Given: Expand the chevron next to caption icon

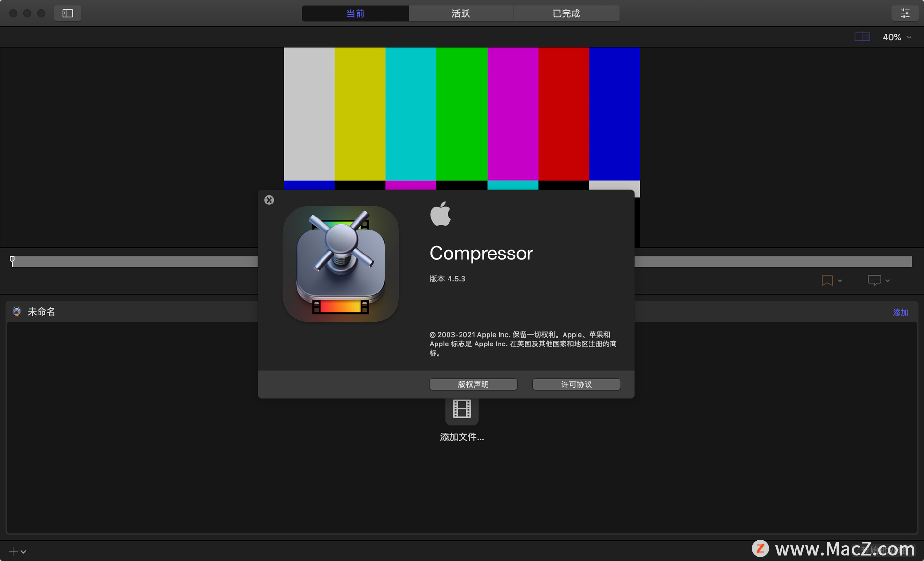Looking at the screenshot, I should tap(887, 280).
